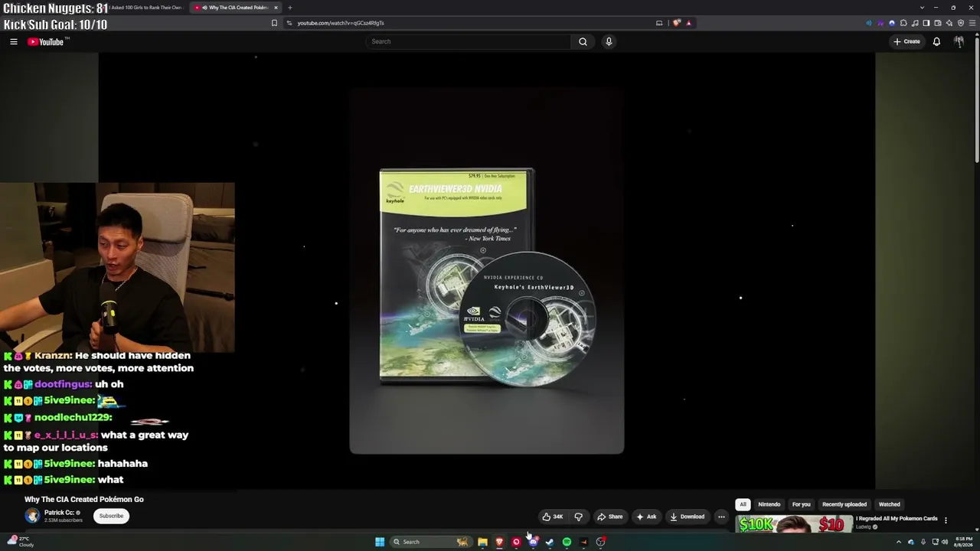Open Brave Shields lion icon
The width and height of the screenshot is (980, 551).
[x=677, y=23]
